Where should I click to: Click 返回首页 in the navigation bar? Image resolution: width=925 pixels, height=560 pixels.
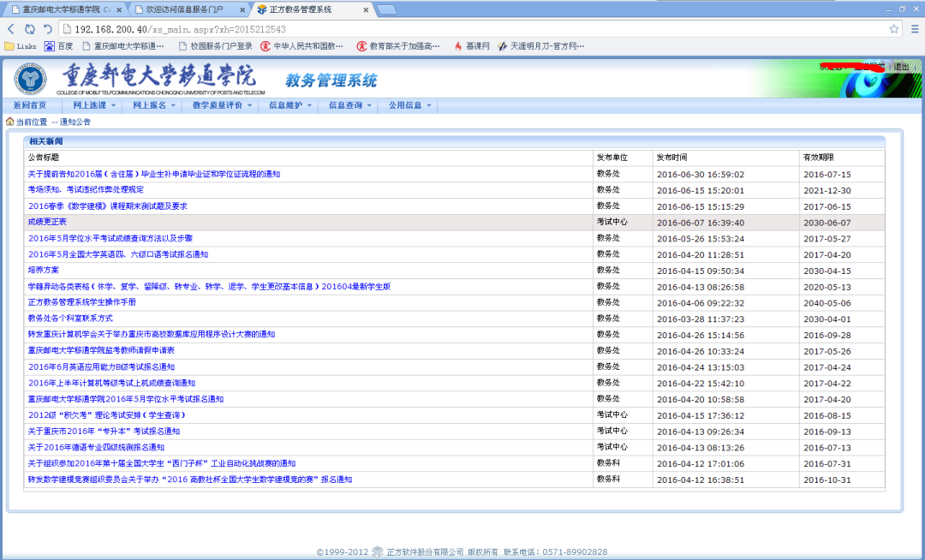tap(30, 105)
